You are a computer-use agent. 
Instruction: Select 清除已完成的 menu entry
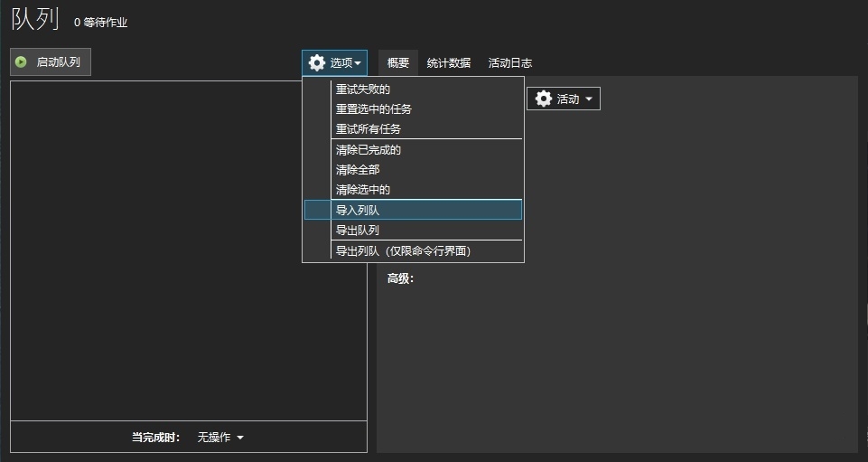click(413, 149)
